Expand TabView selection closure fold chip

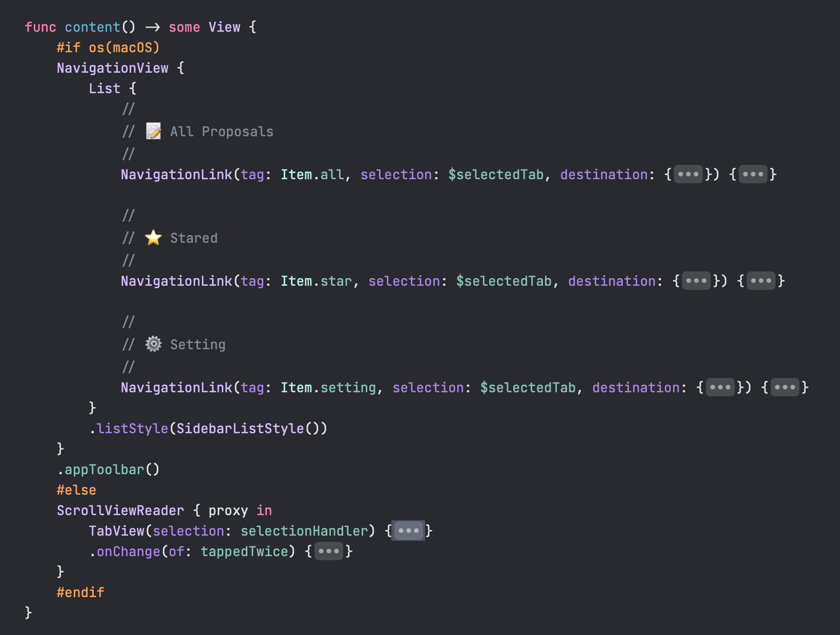tap(408, 531)
